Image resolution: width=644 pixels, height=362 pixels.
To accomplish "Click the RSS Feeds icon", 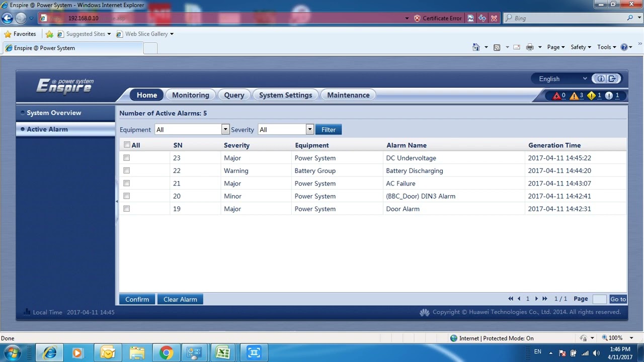I will (x=497, y=47).
